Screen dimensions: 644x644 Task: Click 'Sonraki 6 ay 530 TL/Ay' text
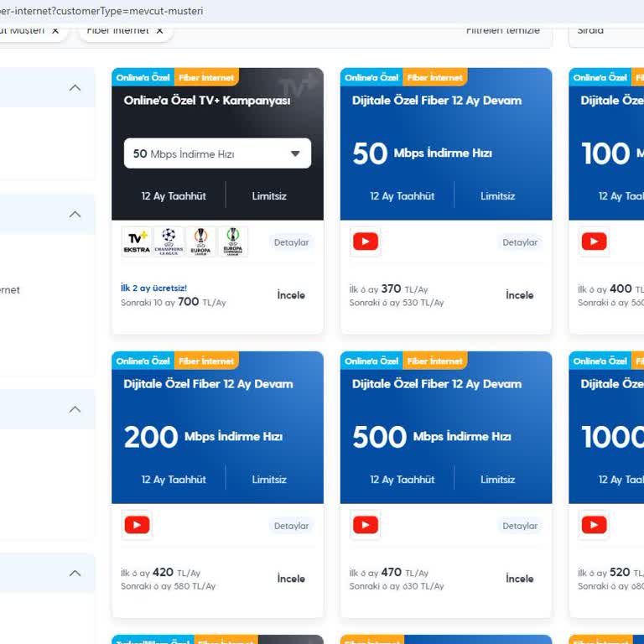[397, 303]
